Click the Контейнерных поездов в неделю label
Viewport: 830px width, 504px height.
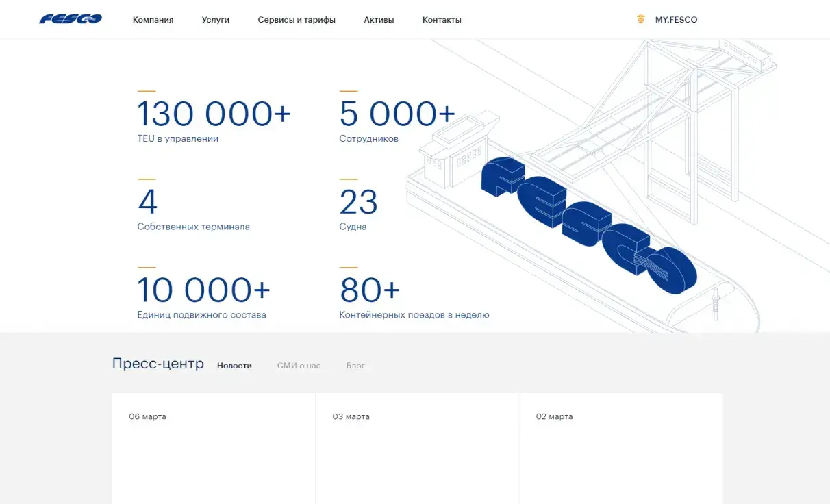tap(414, 315)
